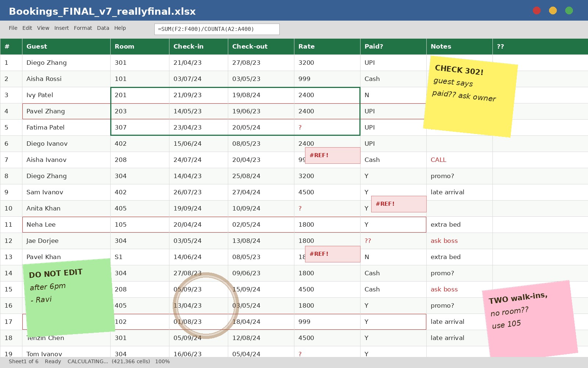Viewport: 588px width, 368px height.
Task: Open the Edit menu
Action: (27, 28)
